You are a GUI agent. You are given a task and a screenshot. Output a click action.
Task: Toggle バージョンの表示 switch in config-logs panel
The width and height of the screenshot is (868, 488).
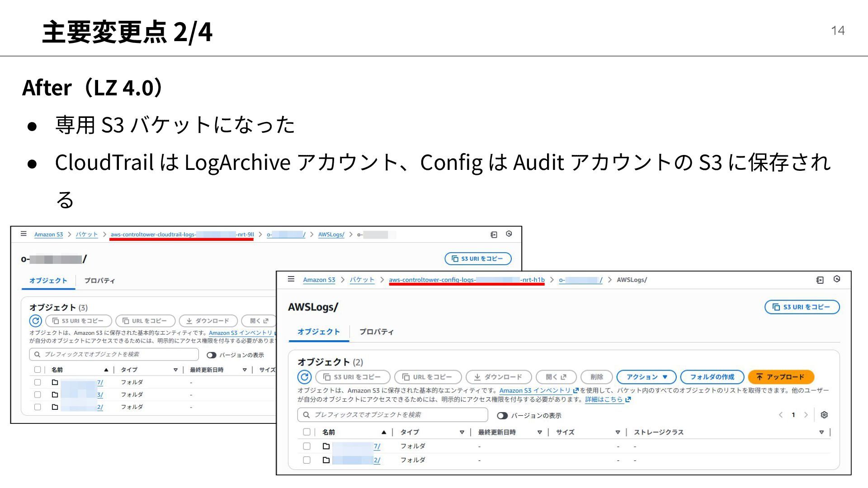point(502,416)
